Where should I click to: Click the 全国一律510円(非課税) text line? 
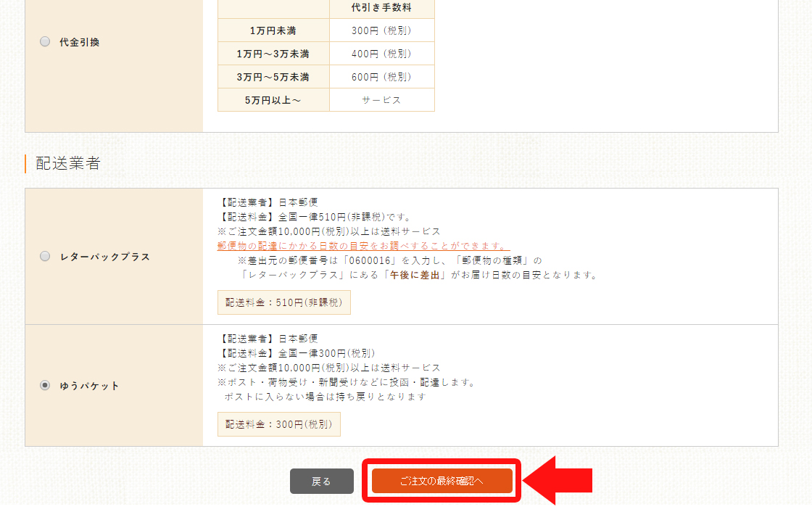coord(315,217)
